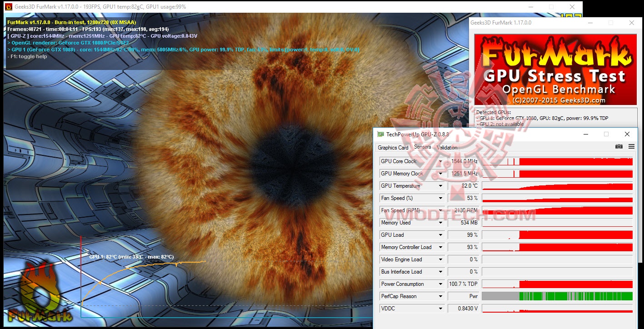644x329 pixels.
Task: Click the 'F1: toggle help' overlay line
Action: click(x=27, y=56)
